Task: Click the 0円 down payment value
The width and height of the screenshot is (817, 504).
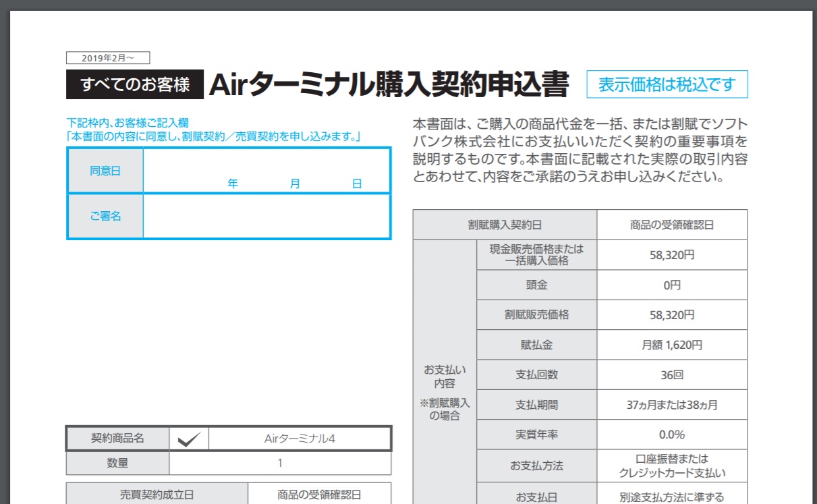Action: 672,285
